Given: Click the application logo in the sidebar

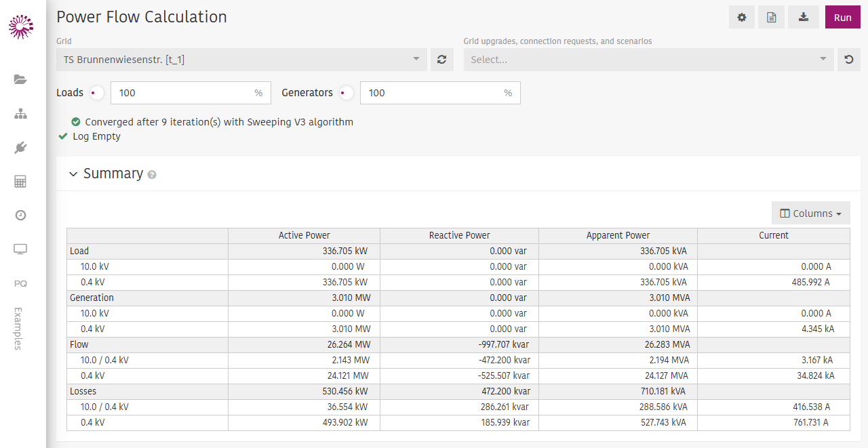Looking at the screenshot, I should coord(20,26).
